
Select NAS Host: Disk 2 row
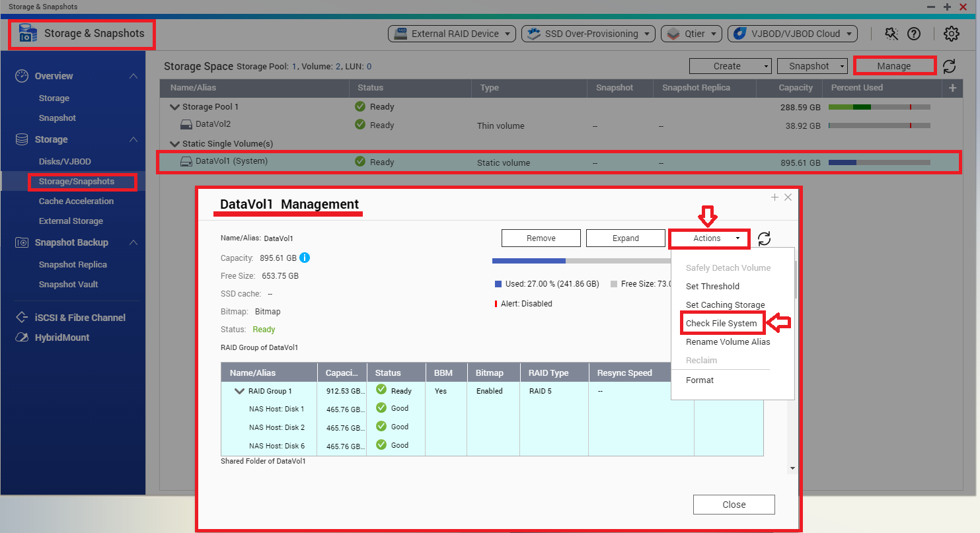pyautogui.click(x=492, y=427)
